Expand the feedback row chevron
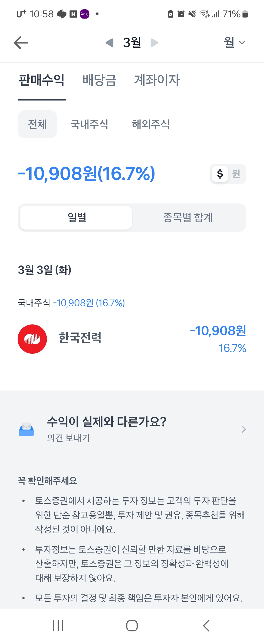 (243, 429)
